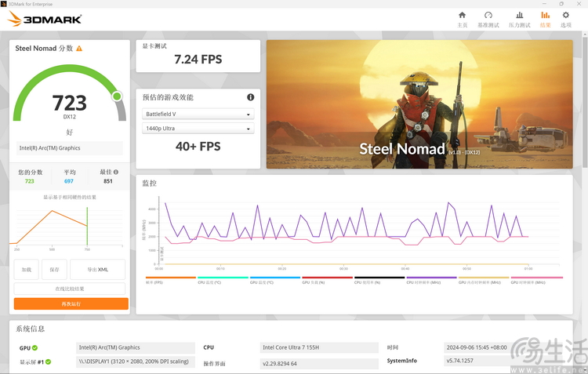Expand the 1440p Ultra resolution dropdown
This screenshot has width=588, height=374.
pos(198,129)
